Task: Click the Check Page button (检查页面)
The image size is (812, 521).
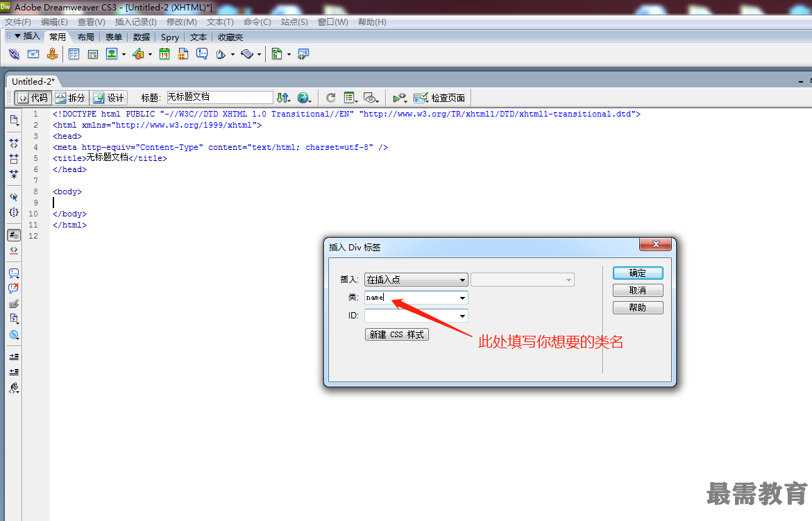Action: (440, 97)
